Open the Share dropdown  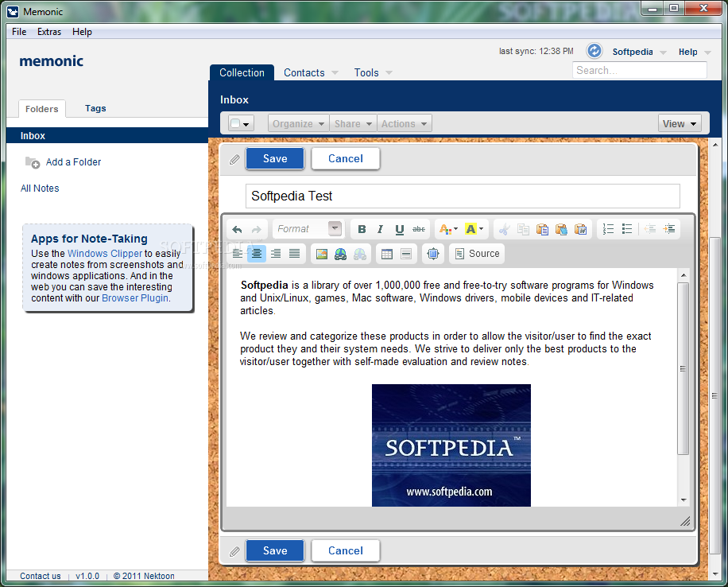354,123
